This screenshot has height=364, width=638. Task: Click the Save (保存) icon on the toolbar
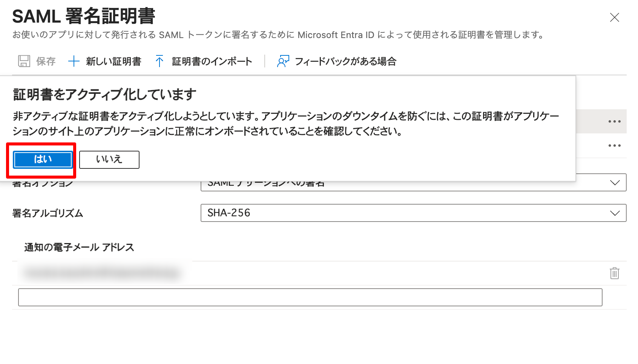pyautogui.click(x=24, y=61)
